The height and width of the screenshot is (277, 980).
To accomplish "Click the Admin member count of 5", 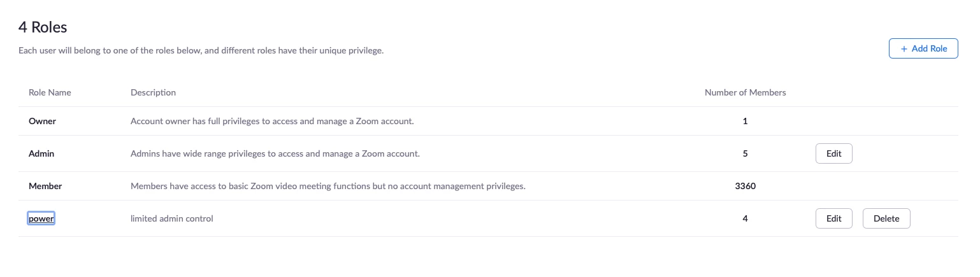I will click(x=745, y=153).
